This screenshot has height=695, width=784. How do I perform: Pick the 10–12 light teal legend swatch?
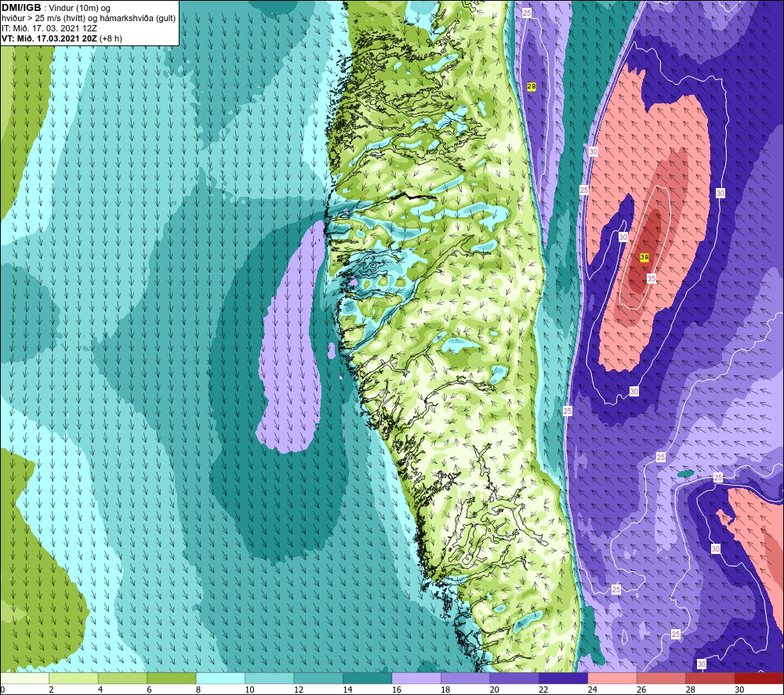[x=270, y=679]
